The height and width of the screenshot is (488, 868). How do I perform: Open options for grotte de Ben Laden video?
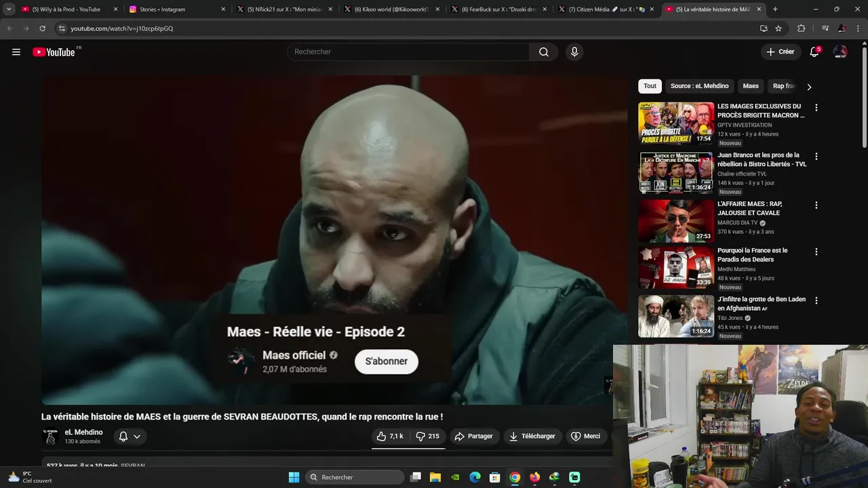click(816, 300)
